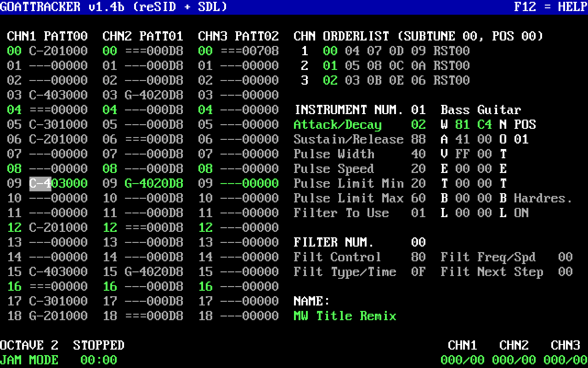The height and width of the screenshot is (368, 588).
Task: Select the highlighted C-4 note in CHN1 row 09
Action: [40, 184]
